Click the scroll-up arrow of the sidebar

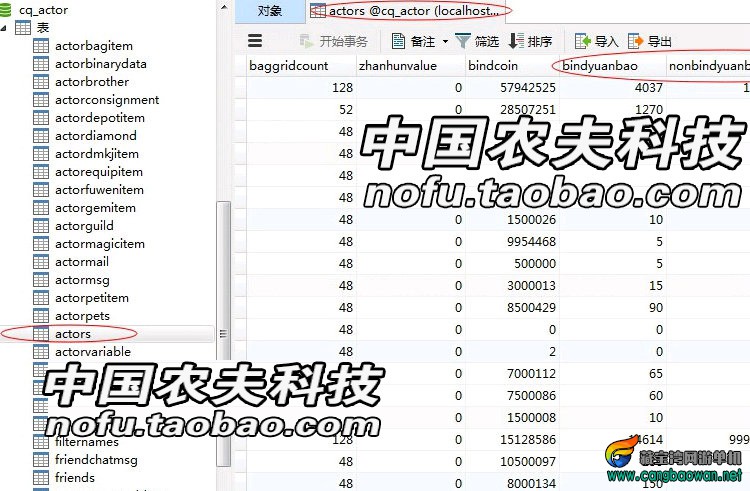[224, 7]
